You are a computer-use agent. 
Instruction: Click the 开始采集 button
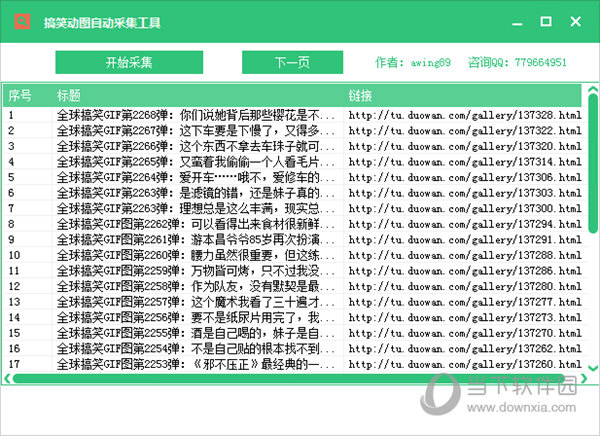129,62
